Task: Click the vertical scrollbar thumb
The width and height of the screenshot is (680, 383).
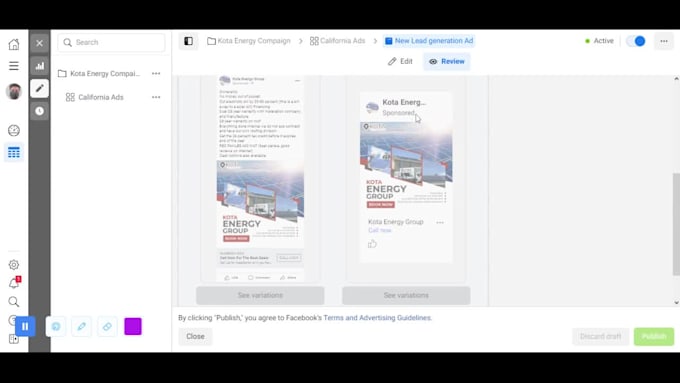Action: (x=676, y=224)
